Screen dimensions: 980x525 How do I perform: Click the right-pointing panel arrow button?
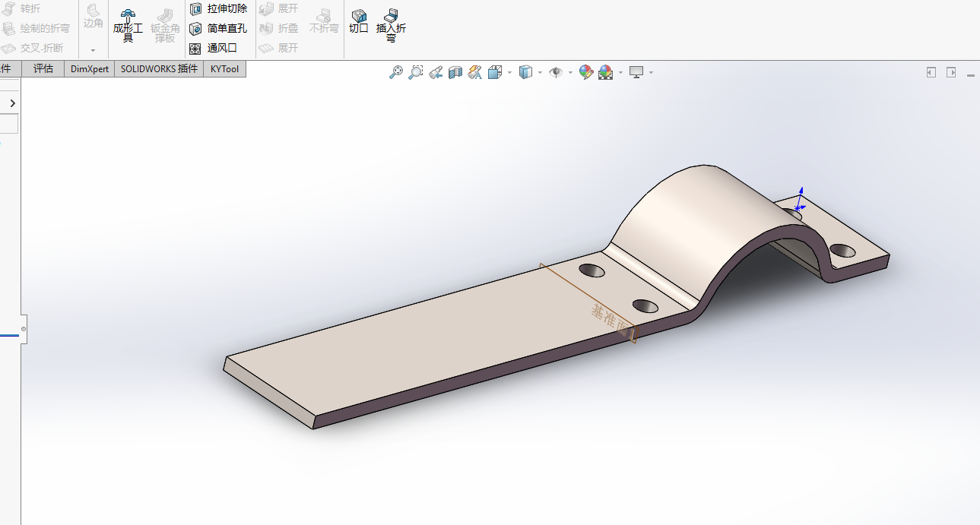pos(950,72)
